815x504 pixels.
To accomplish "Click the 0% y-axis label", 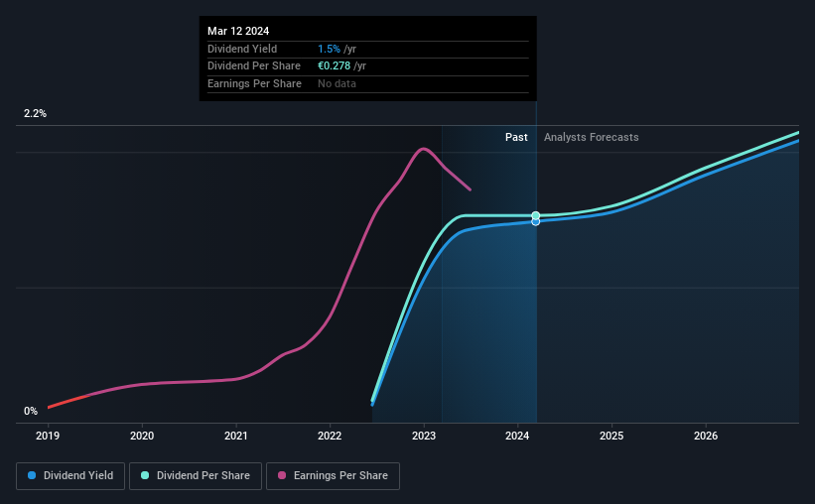I will click(31, 411).
